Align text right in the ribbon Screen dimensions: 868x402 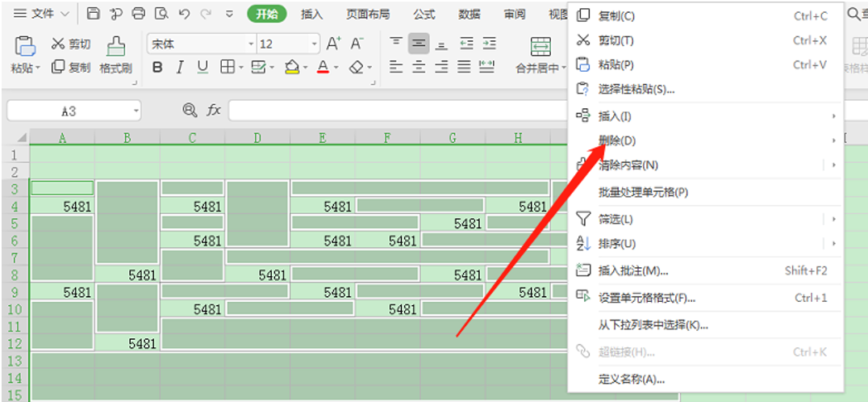coord(441,67)
